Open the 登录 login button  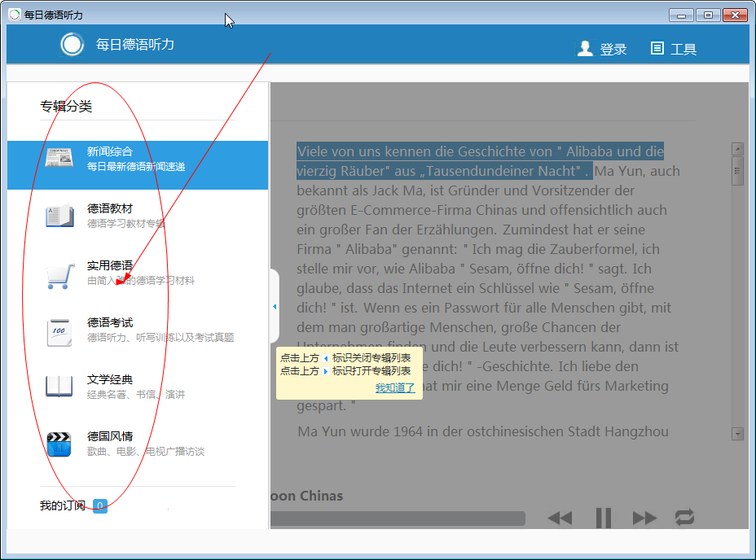point(602,49)
